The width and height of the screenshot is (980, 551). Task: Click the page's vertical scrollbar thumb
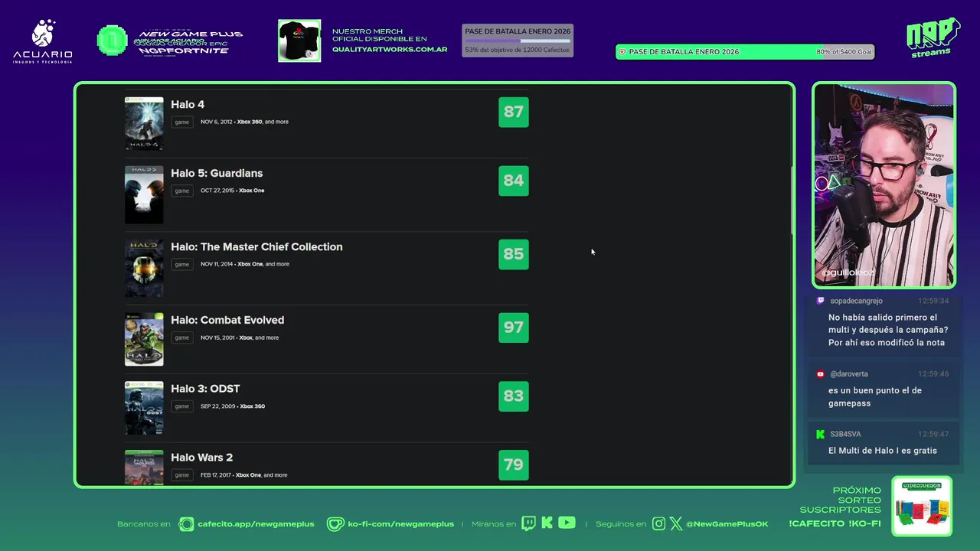[792, 201]
